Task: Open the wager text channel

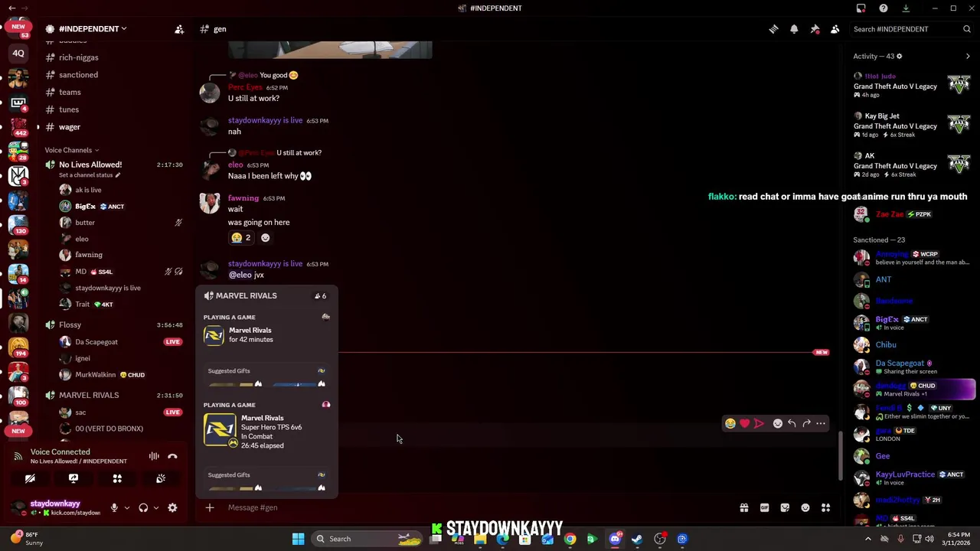Action: click(x=70, y=127)
